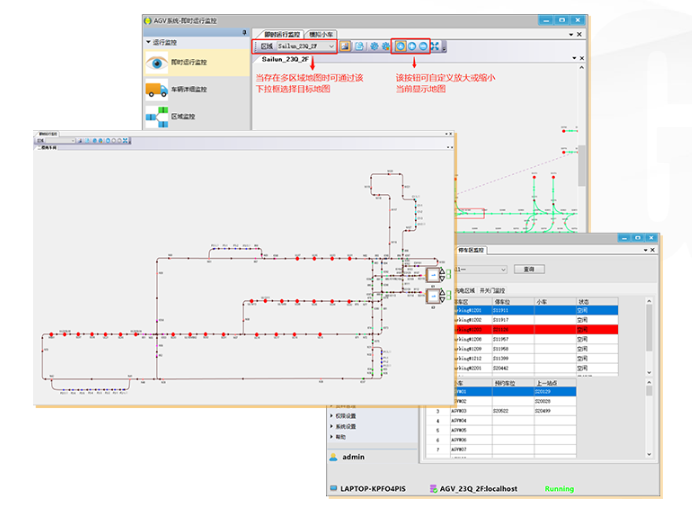Viewport: 692px width, 508px height.
Task: Select the 开关门监控 tab
Action: (x=494, y=288)
